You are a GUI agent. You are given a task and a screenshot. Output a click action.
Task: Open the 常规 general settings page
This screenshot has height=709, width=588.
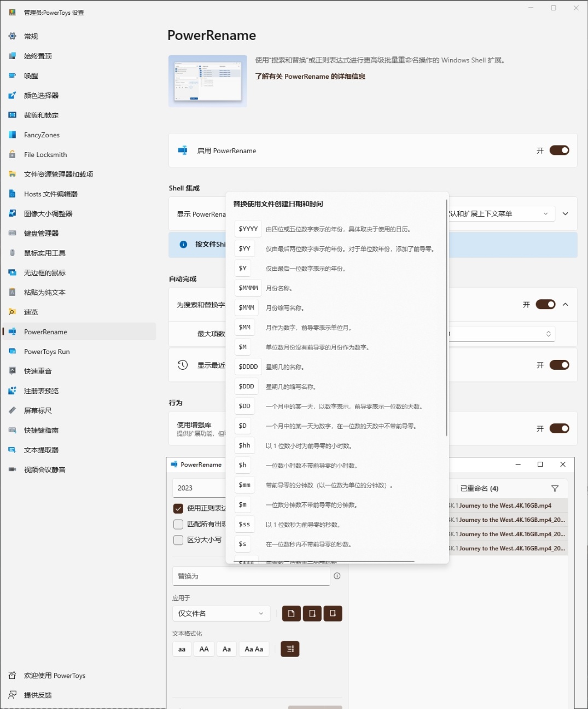click(79, 36)
